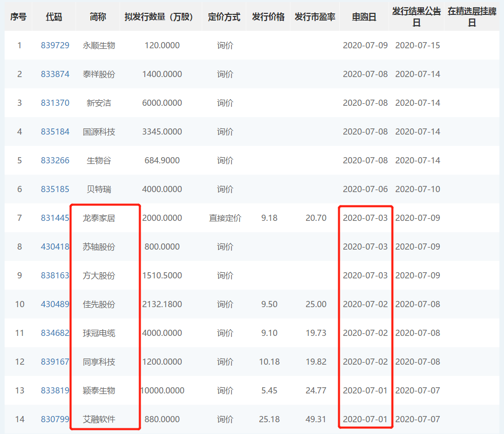Open stock code link 833874
The height and width of the screenshot is (434, 504).
55,74
